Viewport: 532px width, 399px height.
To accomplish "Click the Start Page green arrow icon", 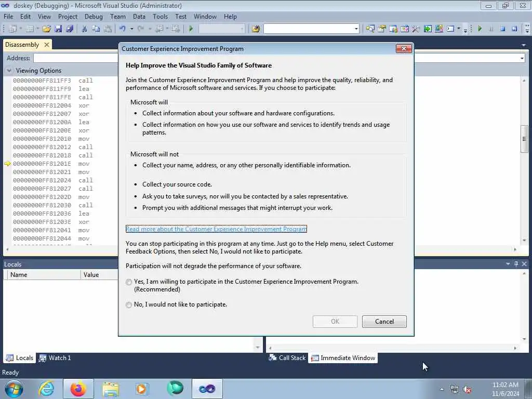I will coord(428,29).
